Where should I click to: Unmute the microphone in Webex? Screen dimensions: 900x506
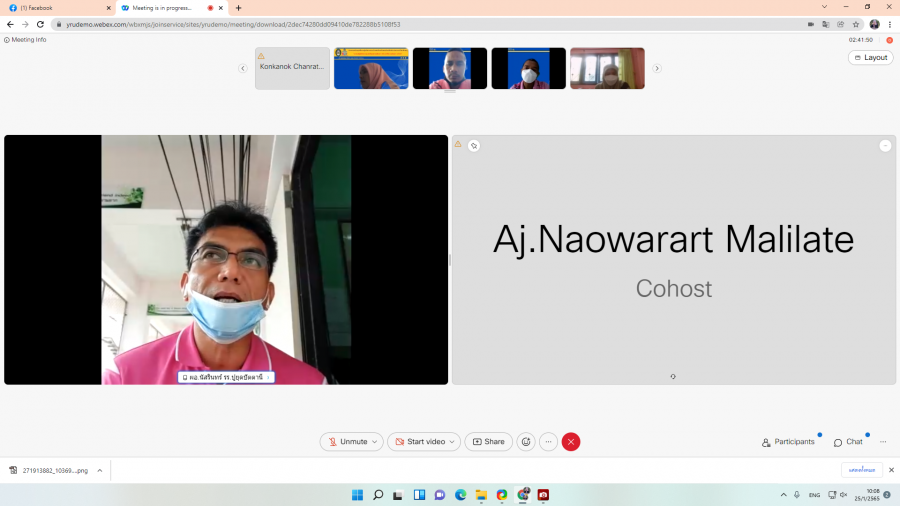[x=346, y=442]
